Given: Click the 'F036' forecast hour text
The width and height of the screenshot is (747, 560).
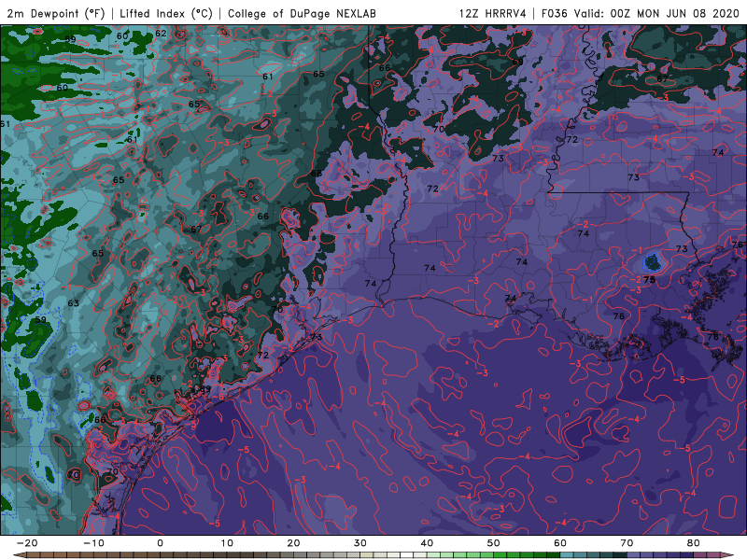Looking at the screenshot, I should click(x=555, y=13).
